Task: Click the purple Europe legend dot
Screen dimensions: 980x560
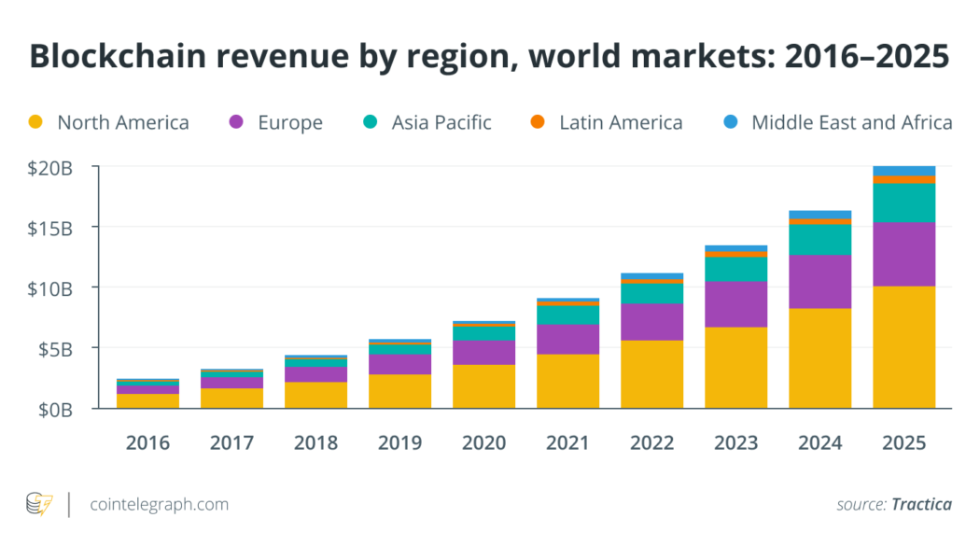Action: point(236,122)
